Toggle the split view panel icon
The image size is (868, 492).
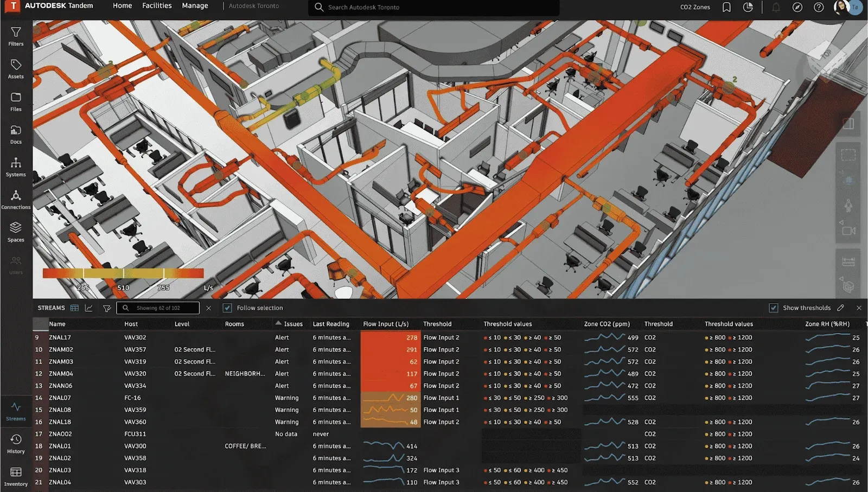pos(848,124)
